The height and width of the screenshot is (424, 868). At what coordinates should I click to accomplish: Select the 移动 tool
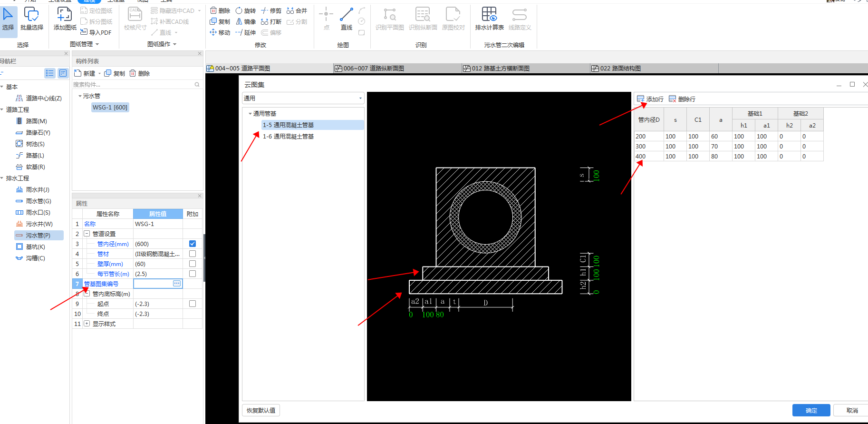click(220, 32)
